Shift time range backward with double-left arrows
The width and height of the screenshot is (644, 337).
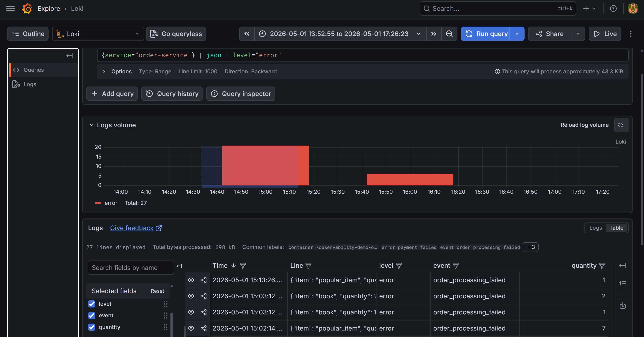pos(247,34)
